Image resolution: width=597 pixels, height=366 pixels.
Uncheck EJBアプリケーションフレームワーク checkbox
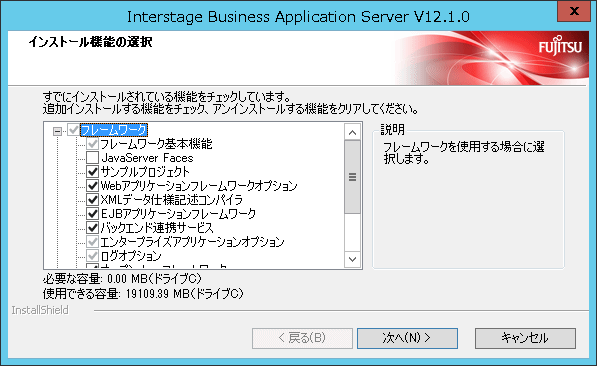[93, 214]
